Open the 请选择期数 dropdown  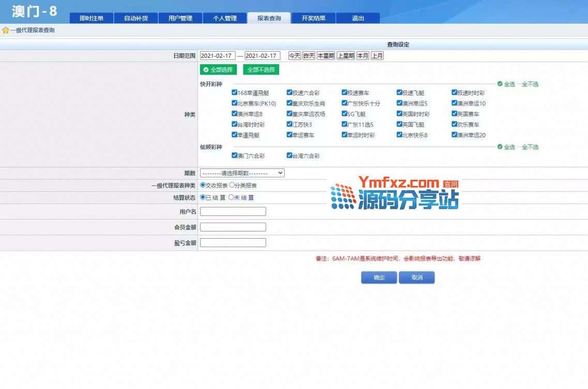point(242,173)
